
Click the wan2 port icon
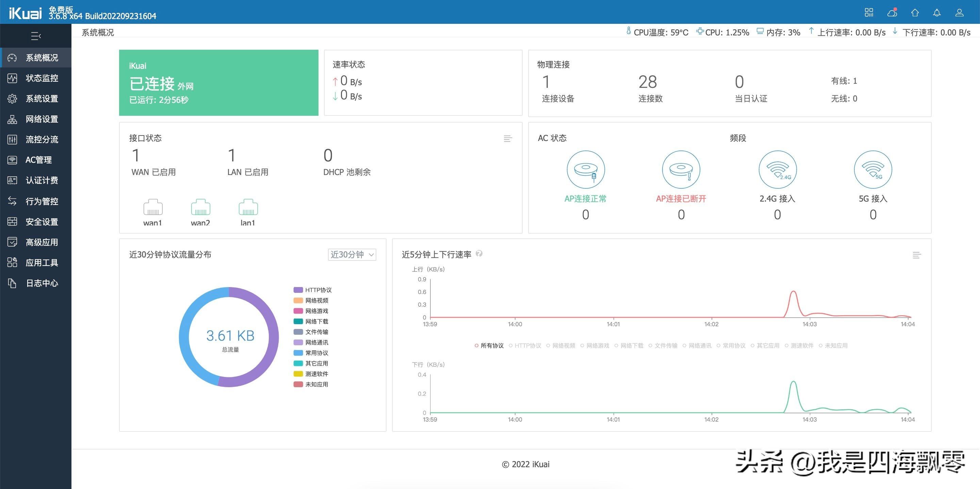click(200, 207)
